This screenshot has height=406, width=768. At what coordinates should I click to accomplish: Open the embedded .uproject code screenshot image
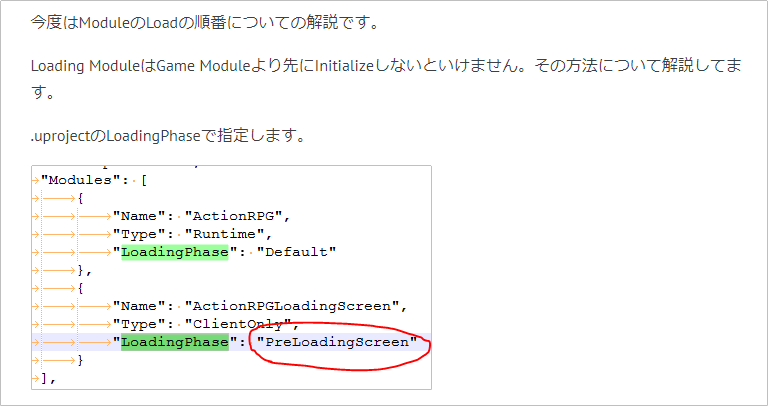(231, 277)
